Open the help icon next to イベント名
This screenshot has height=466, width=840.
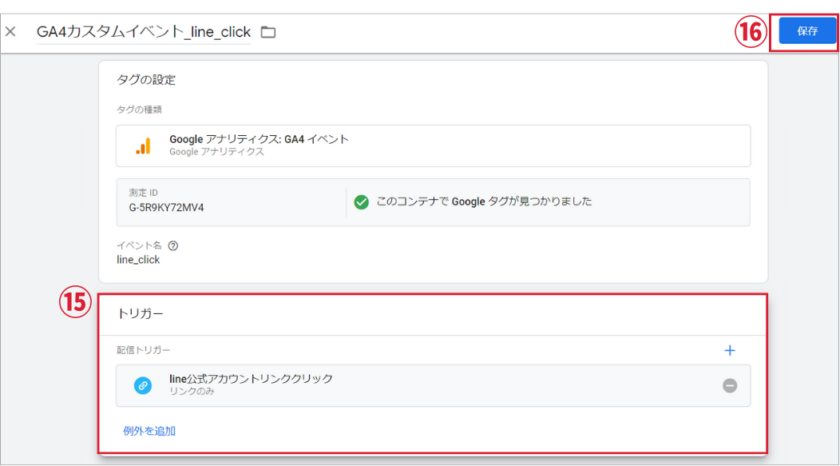pyautogui.click(x=174, y=245)
